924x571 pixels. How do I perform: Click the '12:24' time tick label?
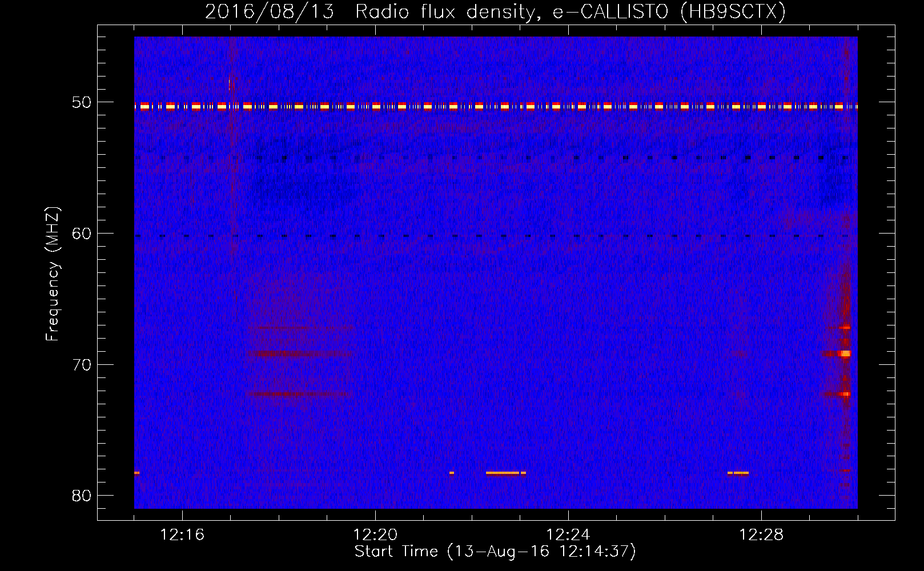click(568, 535)
